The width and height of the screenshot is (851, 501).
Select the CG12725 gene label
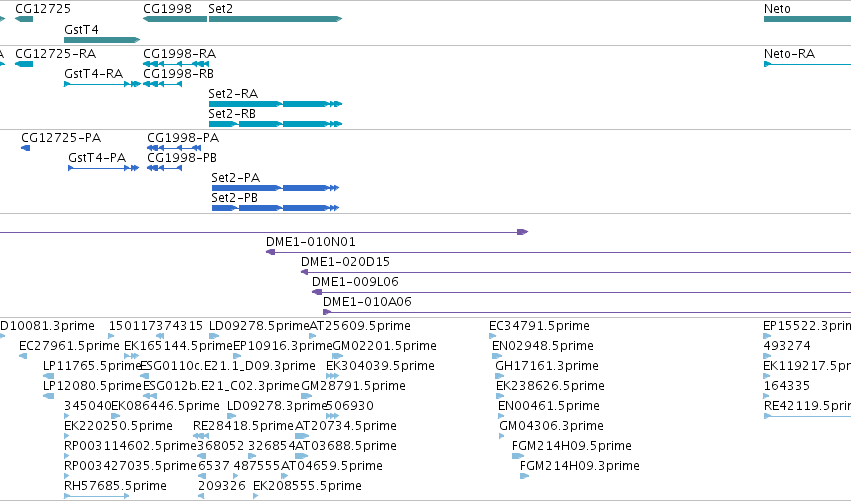43,9
